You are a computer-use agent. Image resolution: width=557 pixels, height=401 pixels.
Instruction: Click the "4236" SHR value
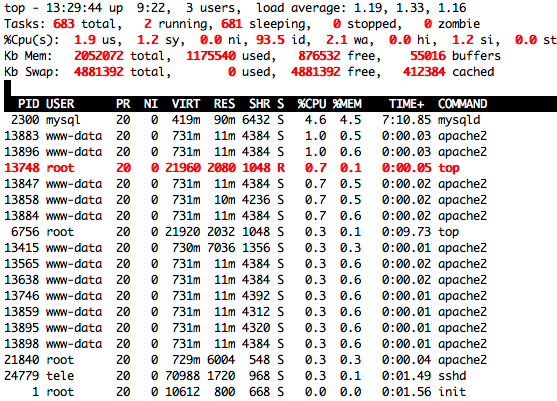(256, 200)
